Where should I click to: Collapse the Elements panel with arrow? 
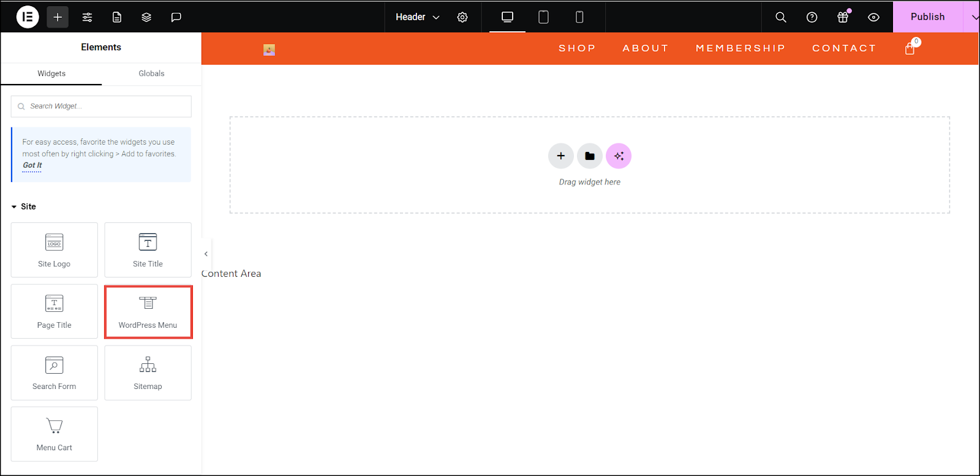(206, 254)
